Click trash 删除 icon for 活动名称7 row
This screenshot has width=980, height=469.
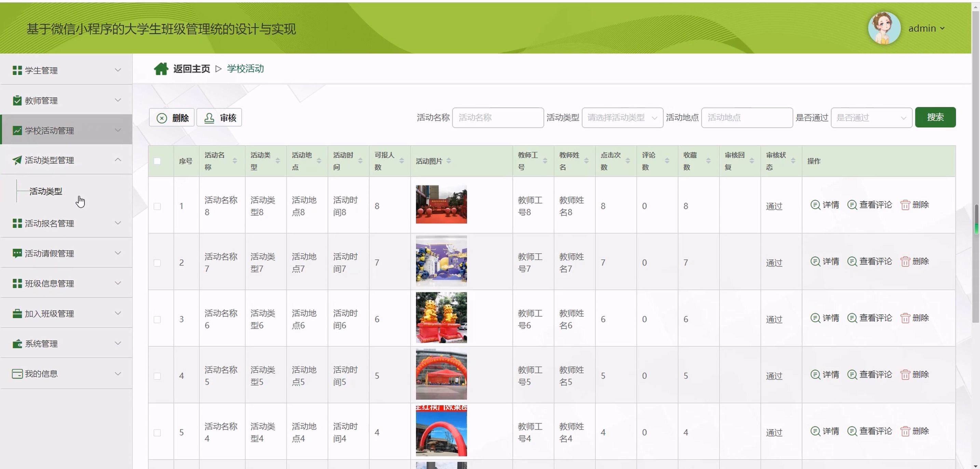pos(905,261)
